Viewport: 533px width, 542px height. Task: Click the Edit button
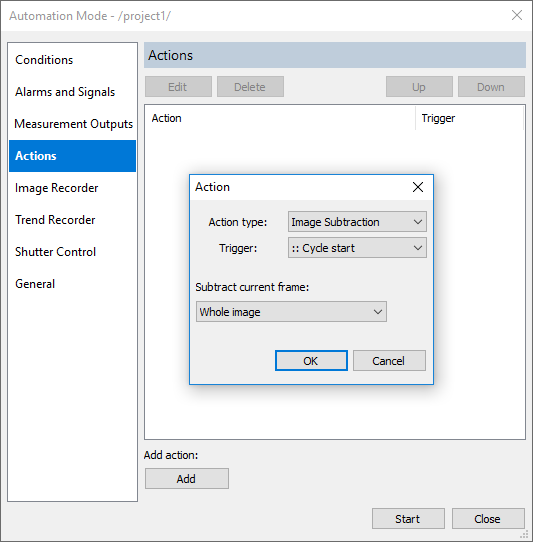(178, 87)
